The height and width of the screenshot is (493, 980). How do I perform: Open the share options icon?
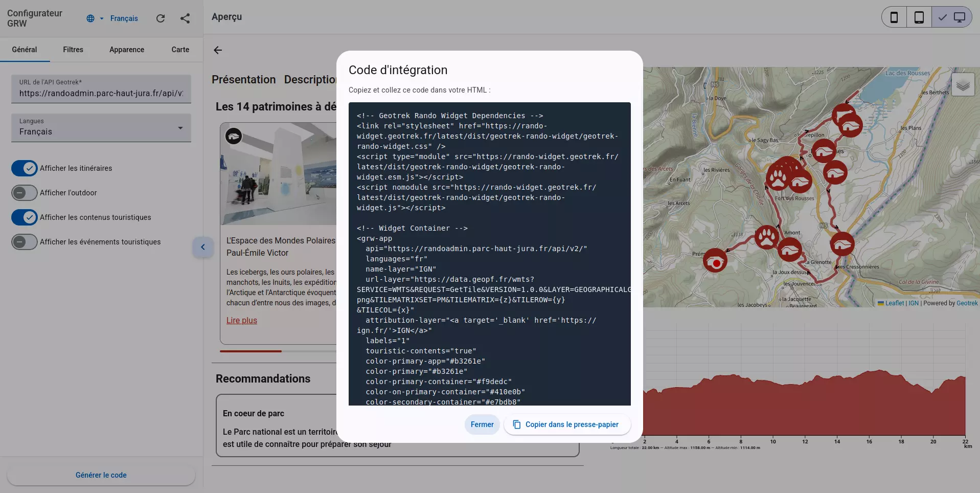pos(185,18)
